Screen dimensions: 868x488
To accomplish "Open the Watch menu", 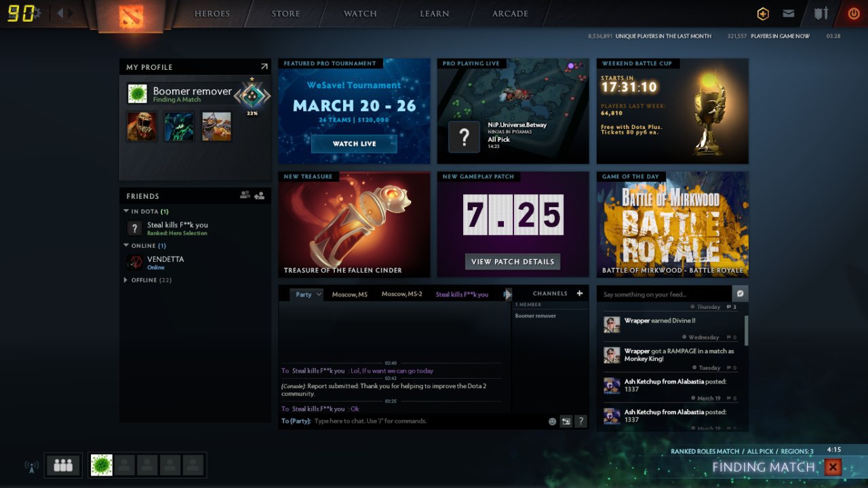I will pyautogui.click(x=360, y=14).
